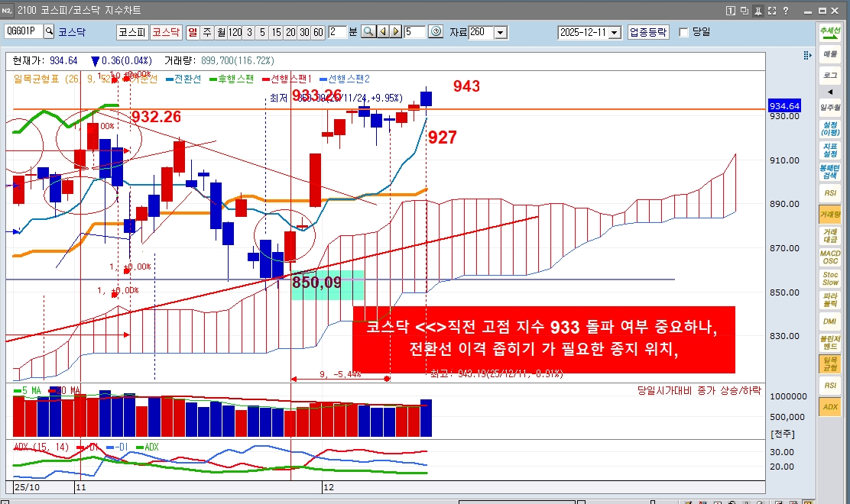Image resolution: width=850 pixels, height=504 pixels.
Task: Select the 코스피 index button
Action: point(132,32)
